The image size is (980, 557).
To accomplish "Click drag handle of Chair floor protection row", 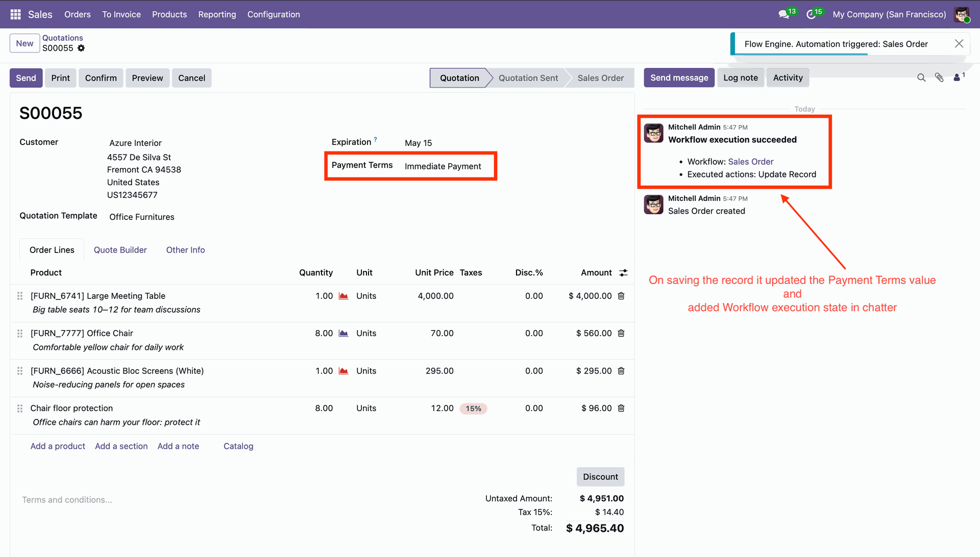I will [x=20, y=409].
